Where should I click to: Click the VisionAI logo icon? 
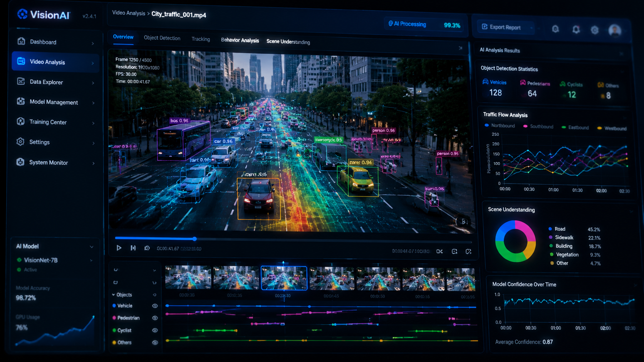coord(22,14)
